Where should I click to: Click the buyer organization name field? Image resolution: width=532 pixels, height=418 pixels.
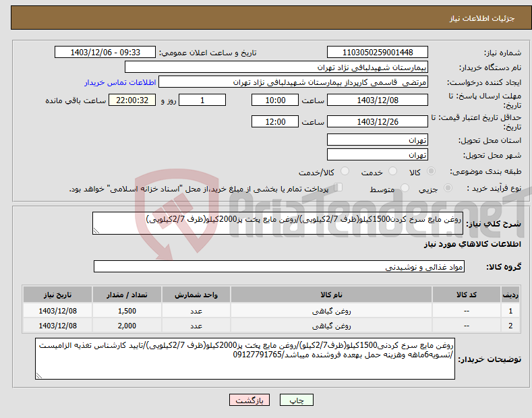tap(276, 67)
